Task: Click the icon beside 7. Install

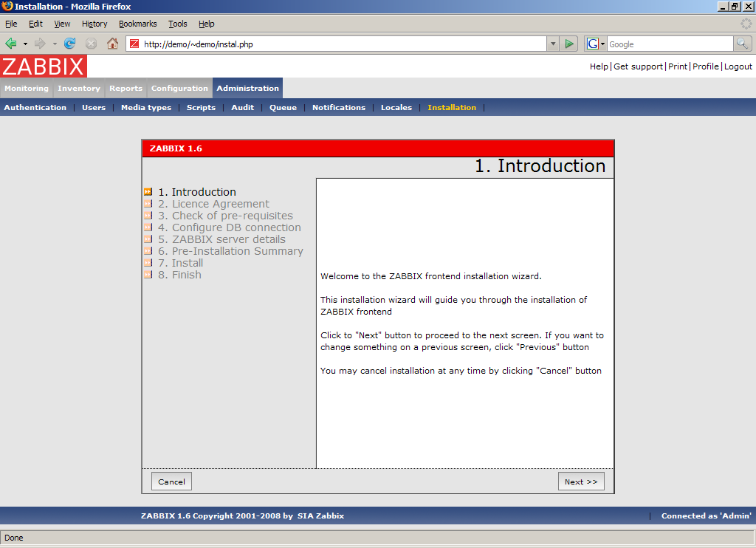Action: [148, 263]
